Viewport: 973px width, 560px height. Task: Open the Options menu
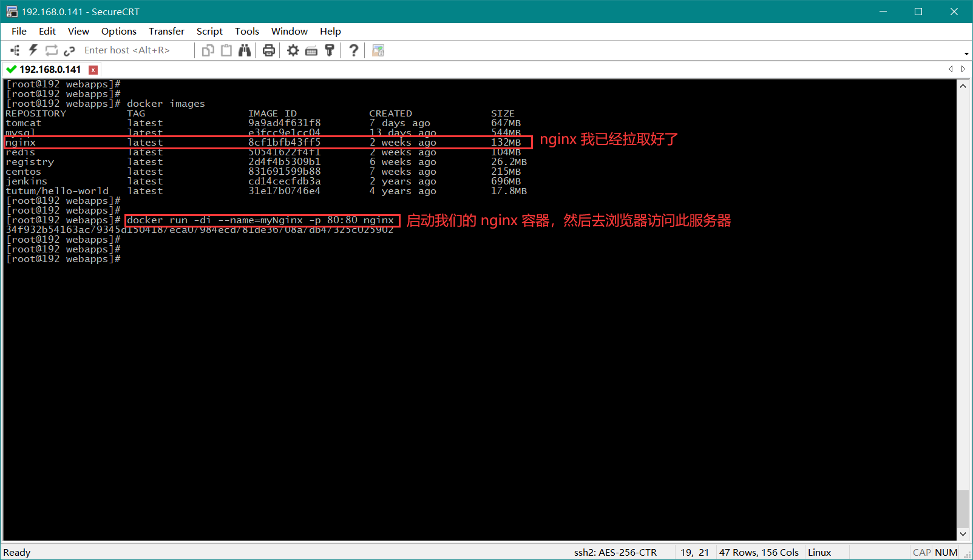118,31
